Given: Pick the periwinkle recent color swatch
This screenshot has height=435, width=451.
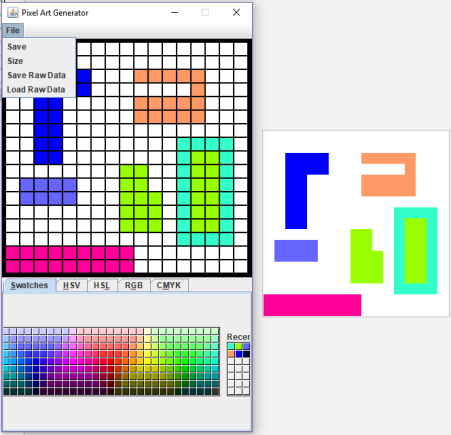Looking at the screenshot, I should [246, 346].
